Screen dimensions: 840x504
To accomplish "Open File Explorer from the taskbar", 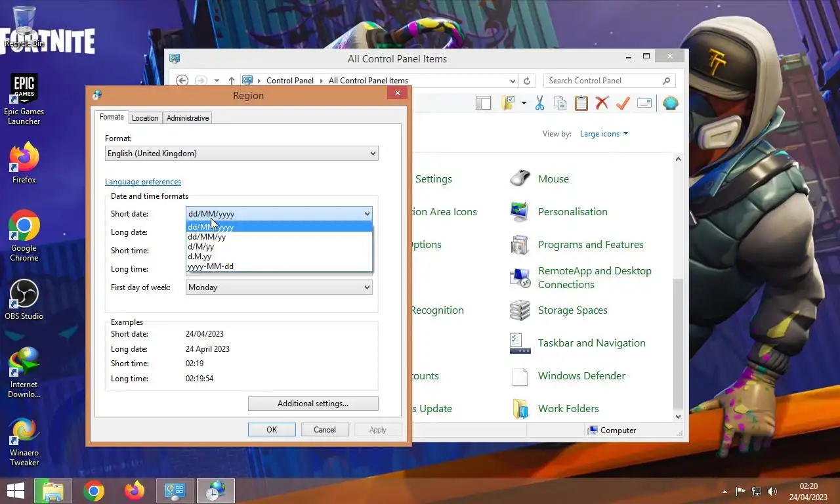I will [x=52, y=491].
